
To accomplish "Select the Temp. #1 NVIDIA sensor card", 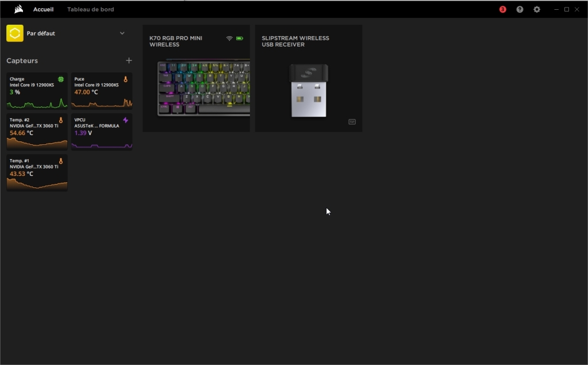I will pyautogui.click(x=37, y=172).
